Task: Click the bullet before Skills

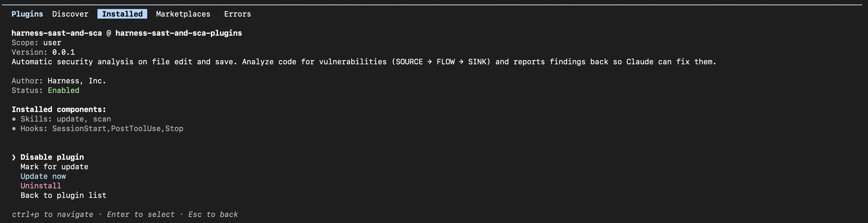Action: point(14,119)
